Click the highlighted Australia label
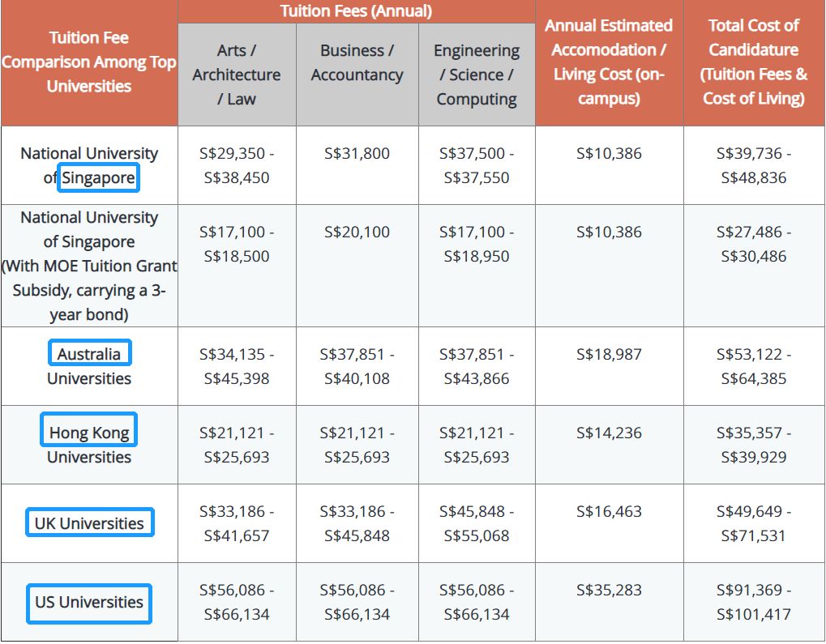 tap(89, 353)
